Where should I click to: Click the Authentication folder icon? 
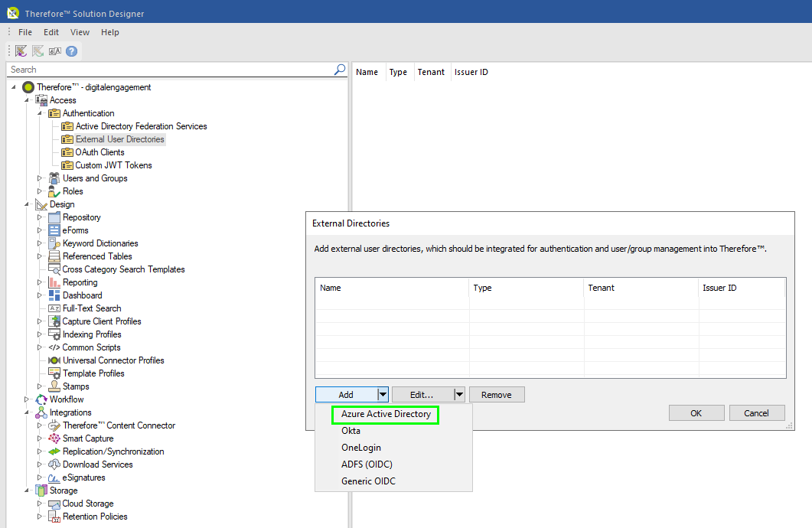point(54,113)
